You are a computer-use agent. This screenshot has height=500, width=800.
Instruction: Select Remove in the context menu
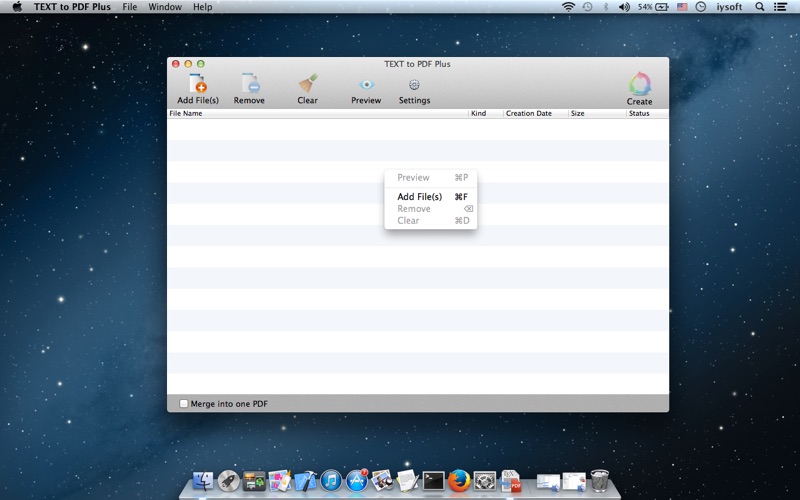431,209
